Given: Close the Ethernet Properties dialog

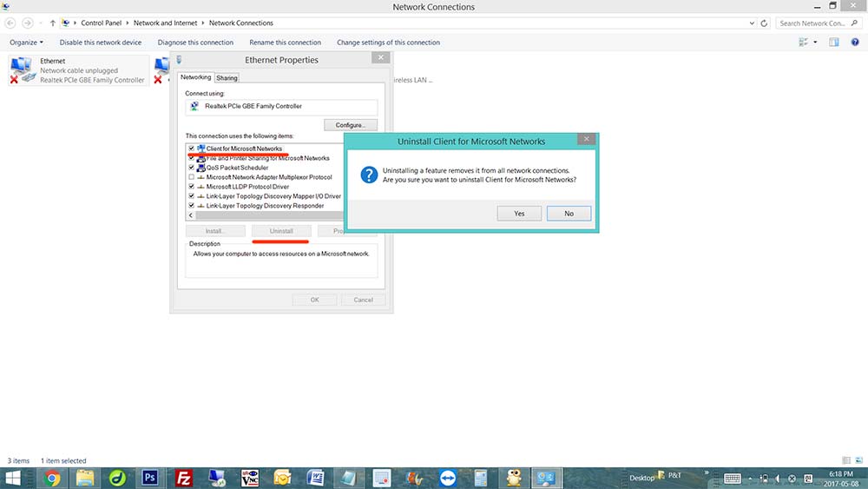Looking at the screenshot, I should (381, 57).
